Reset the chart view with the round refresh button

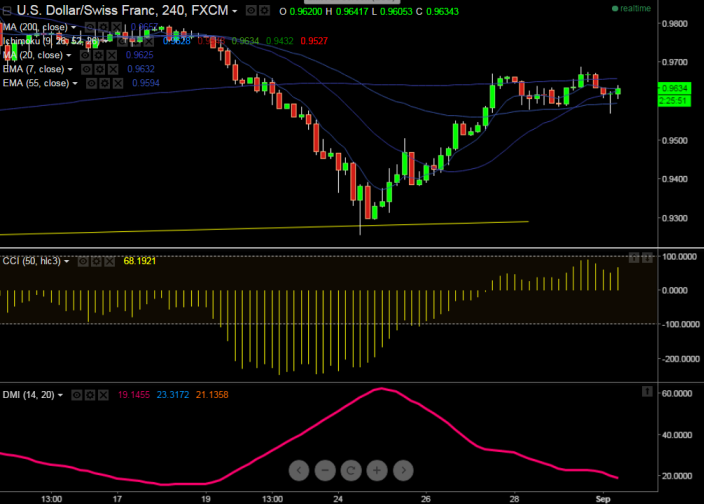(x=351, y=470)
